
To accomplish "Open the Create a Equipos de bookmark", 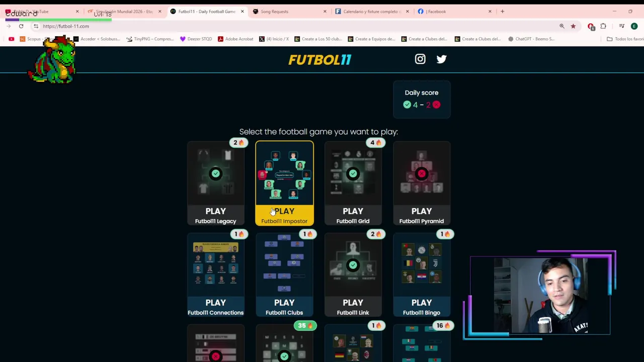I will tap(371, 39).
